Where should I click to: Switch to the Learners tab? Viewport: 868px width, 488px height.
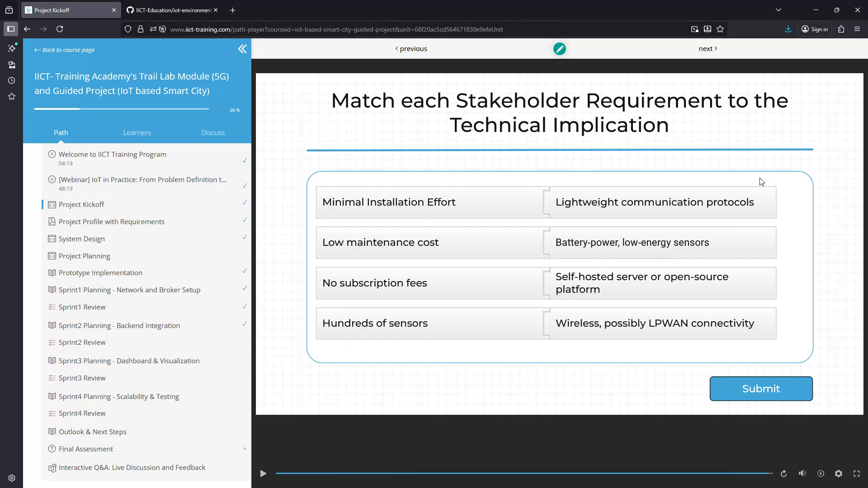tap(137, 132)
